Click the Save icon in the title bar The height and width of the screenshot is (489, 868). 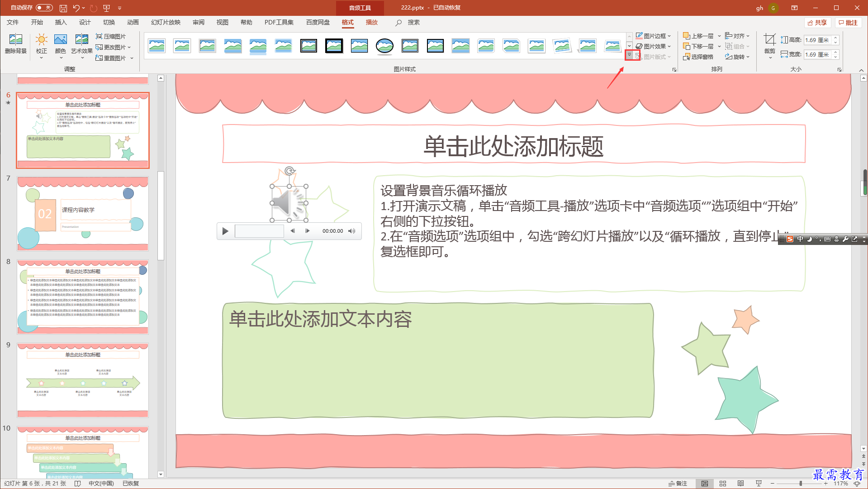tap(63, 8)
